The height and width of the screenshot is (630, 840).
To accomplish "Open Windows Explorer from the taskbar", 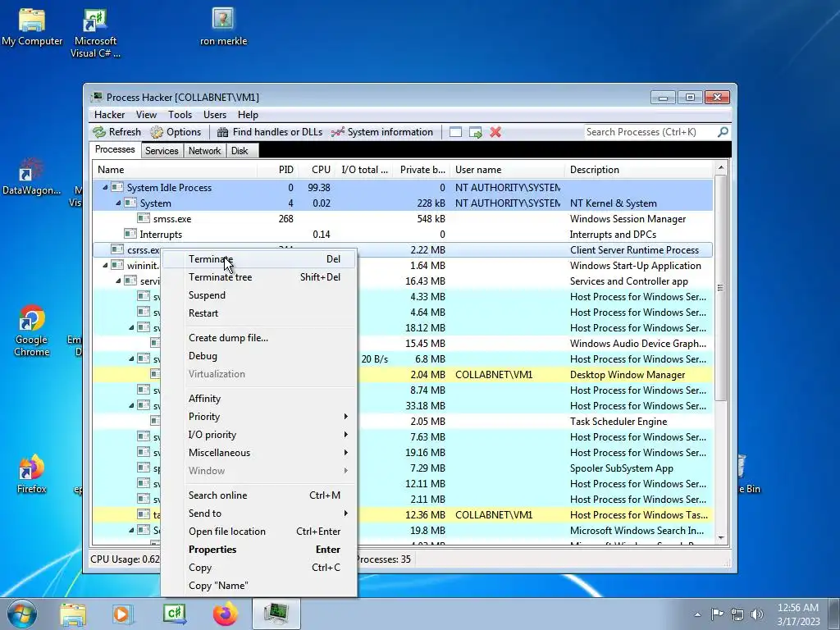I will pos(73,614).
